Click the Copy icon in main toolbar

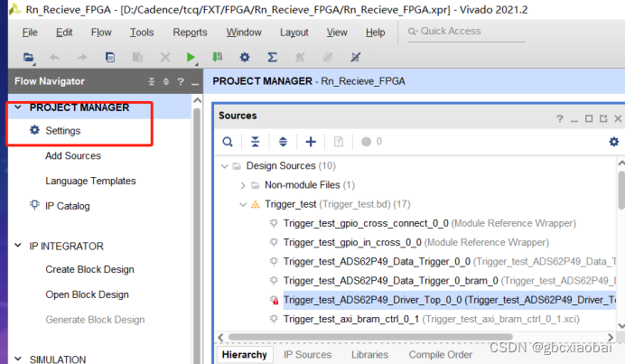(x=110, y=58)
